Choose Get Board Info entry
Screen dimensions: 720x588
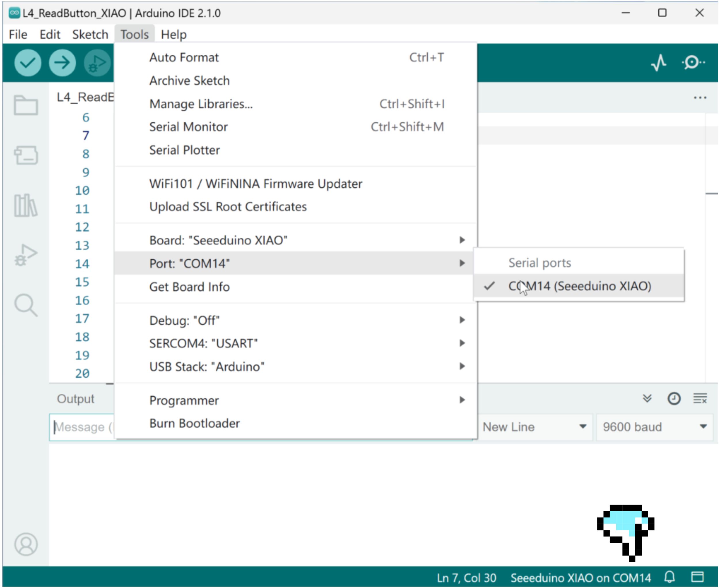tap(295, 287)
